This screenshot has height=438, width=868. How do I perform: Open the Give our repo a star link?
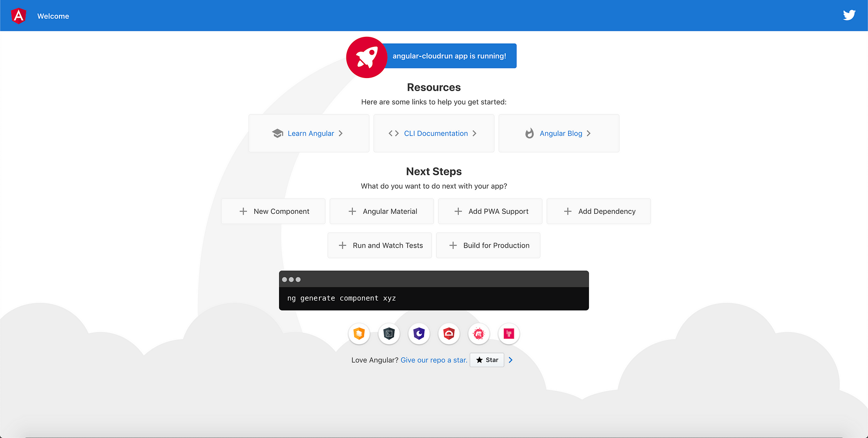pos(434,360)
